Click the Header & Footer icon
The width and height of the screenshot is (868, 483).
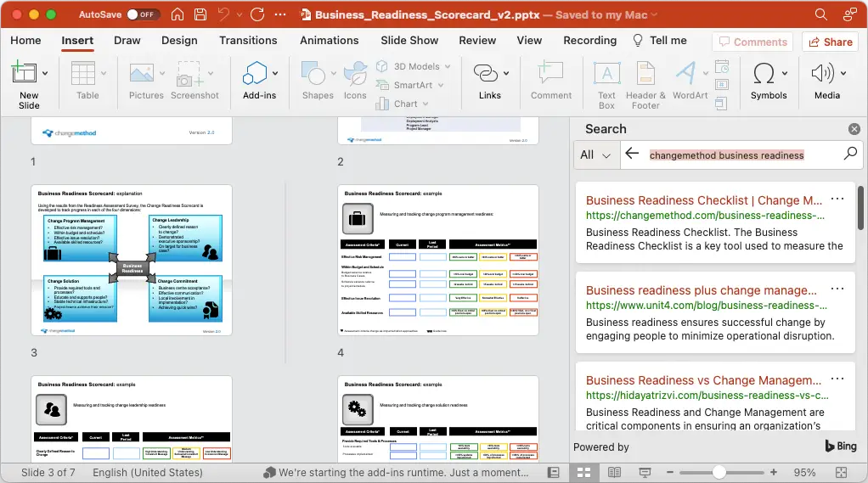pyautogui.click(x=645, y=73)
